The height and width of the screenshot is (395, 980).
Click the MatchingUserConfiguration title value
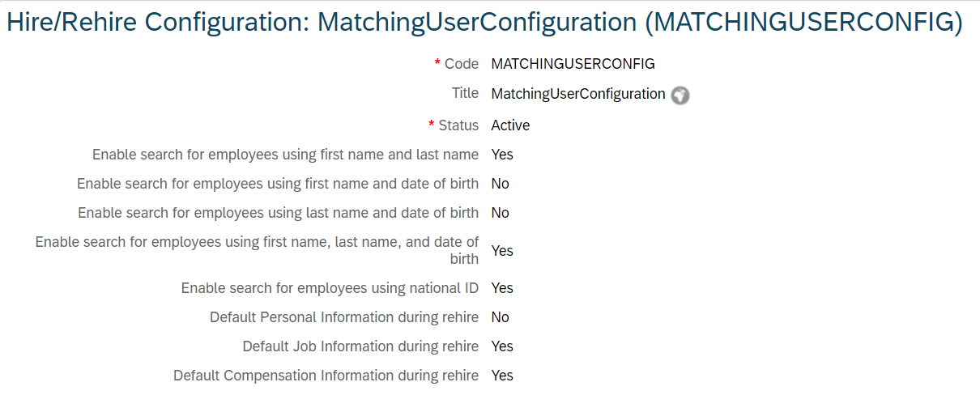point(578,94)
